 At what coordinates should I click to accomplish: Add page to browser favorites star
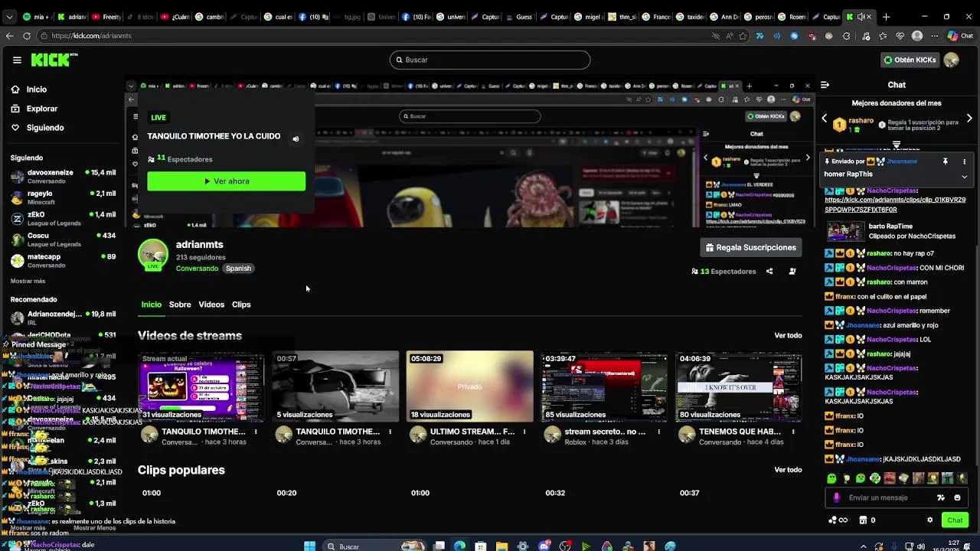click(x=743, y=35)
